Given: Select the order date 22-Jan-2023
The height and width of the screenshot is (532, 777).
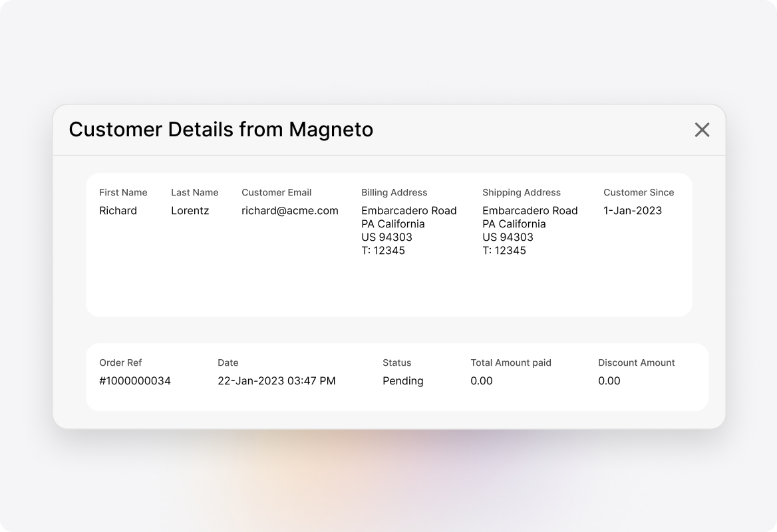Looking at the screenshot, I should click(x=277, y=380).
